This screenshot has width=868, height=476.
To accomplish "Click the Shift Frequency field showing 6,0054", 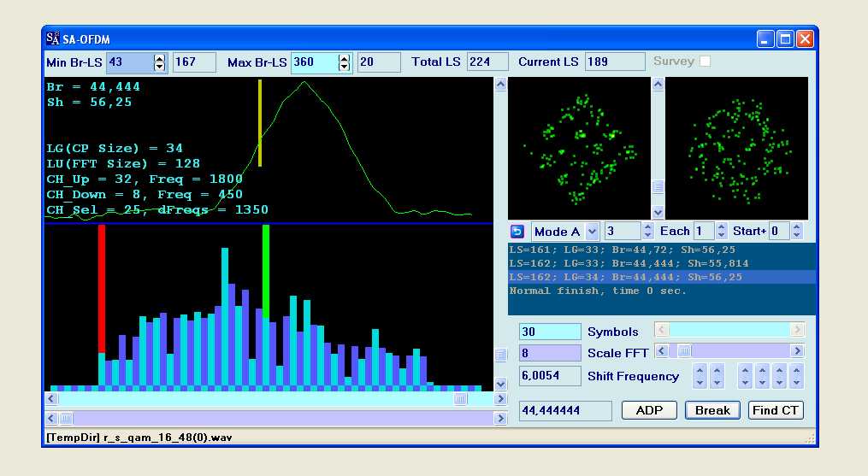I will pos(550,376).
